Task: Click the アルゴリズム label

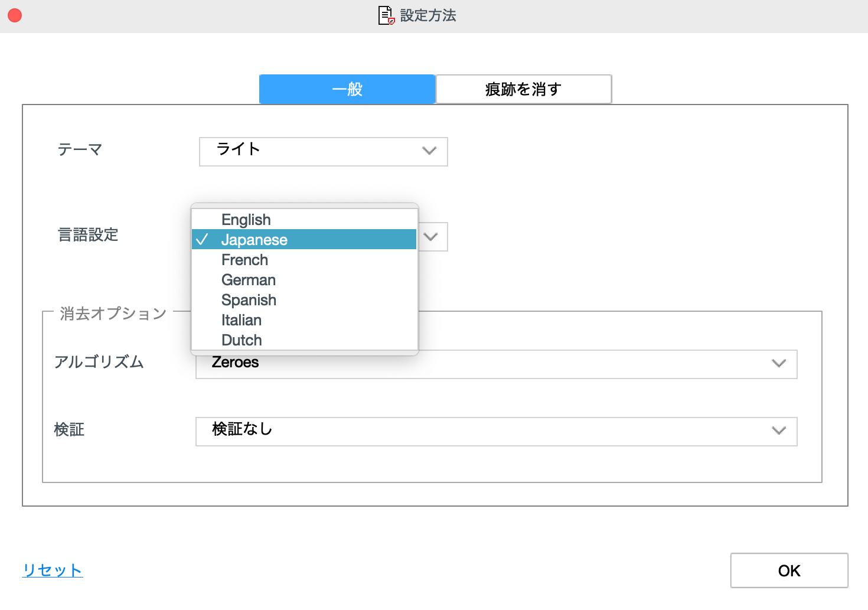Action: pyautogui.click(x=99, y=362)
